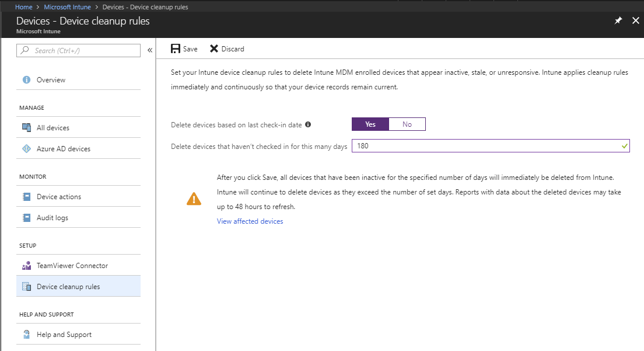
Task: Set delete devices toggle to No
Action: (x=407, y=124)
